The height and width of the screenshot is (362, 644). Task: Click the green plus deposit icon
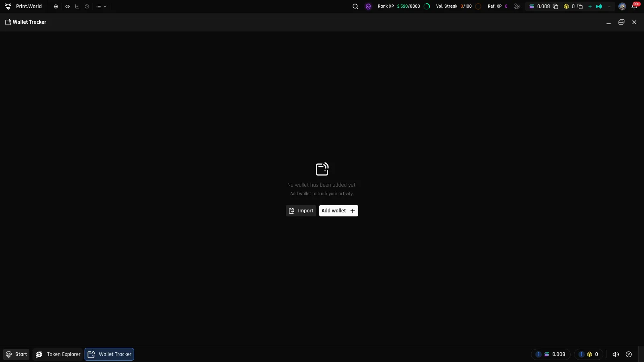click(x=590, y=6)
